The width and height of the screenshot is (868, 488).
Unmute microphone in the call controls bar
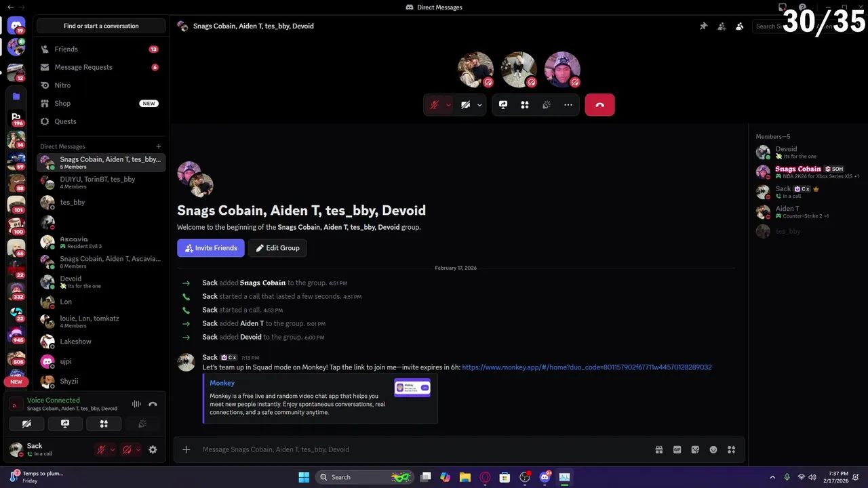click(x=435, y=105)
